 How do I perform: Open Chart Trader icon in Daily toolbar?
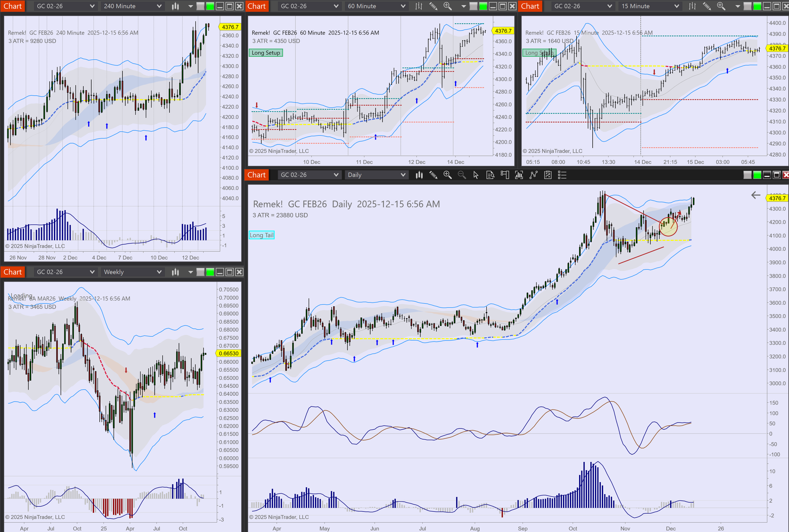pyautogui.click(x=505, y=175)
